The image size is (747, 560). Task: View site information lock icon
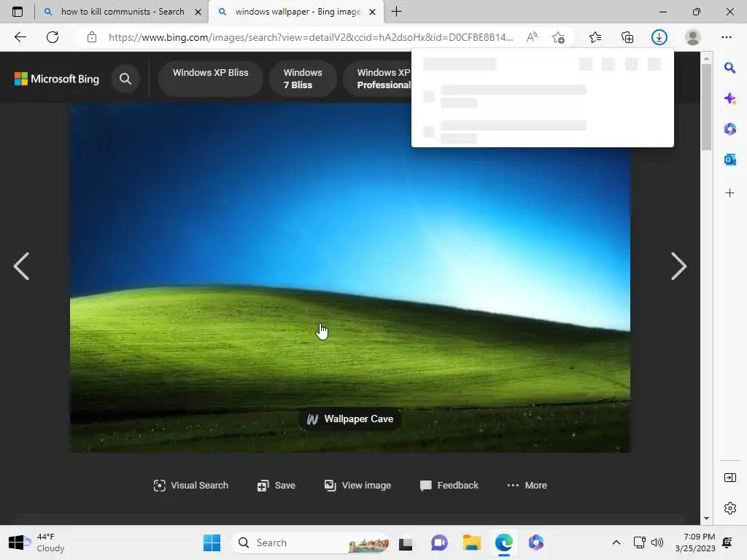[x=92, y=37]
